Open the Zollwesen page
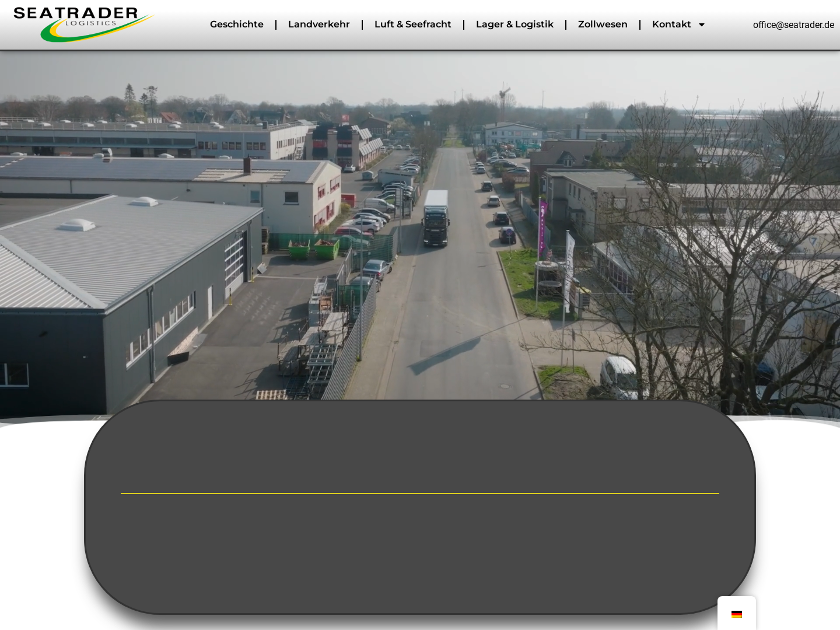 click(603, 24)
